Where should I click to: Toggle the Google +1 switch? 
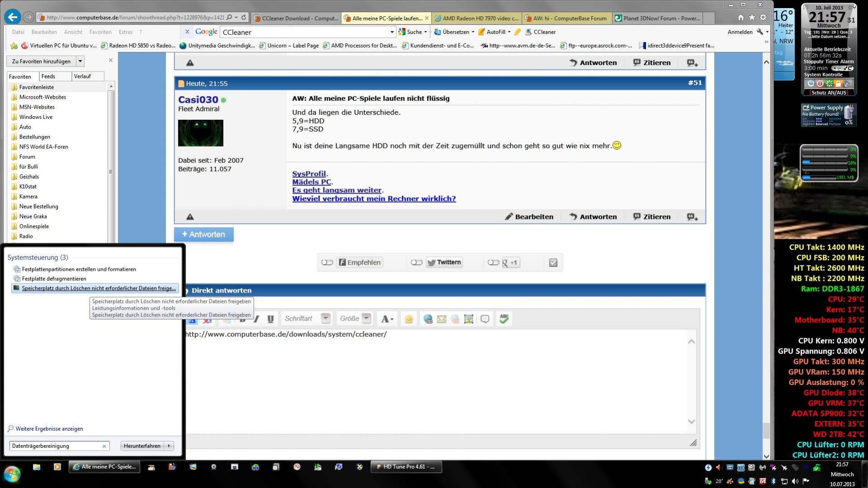point(493,262)
